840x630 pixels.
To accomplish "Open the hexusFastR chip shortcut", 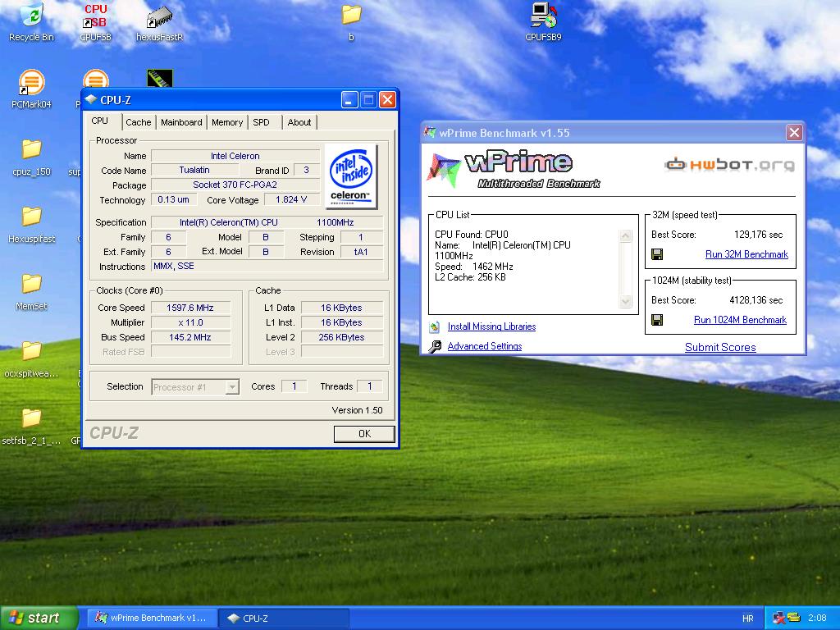I will [x=160, y=21].
